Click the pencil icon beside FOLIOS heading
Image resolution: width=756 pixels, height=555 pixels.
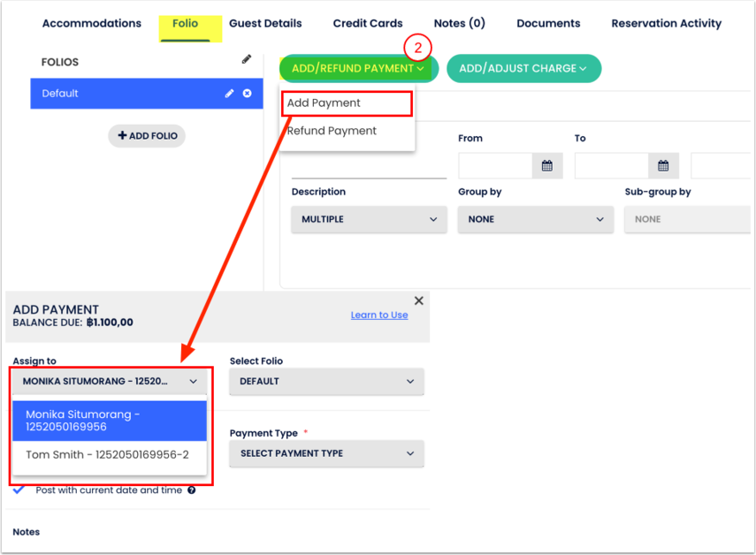247,59
